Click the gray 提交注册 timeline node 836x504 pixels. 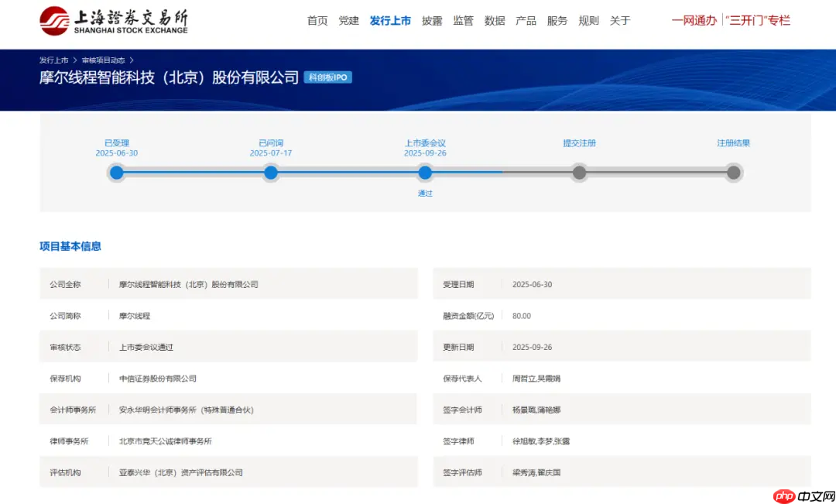pyautogui.click(x=579, y=173)
